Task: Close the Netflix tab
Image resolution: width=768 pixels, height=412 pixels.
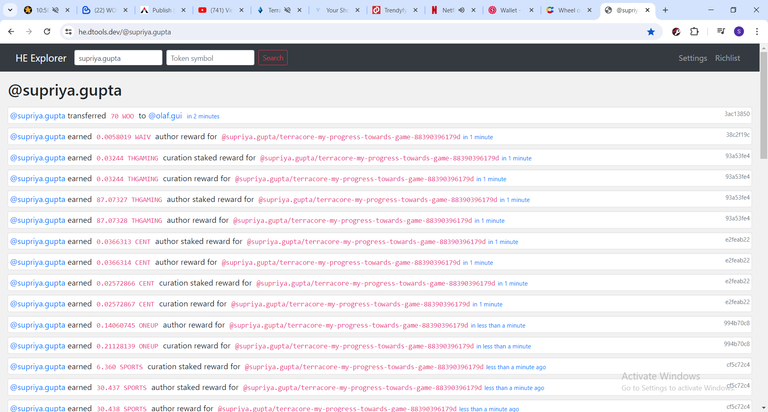Action: pyautogui.click(x=473, y=10)
